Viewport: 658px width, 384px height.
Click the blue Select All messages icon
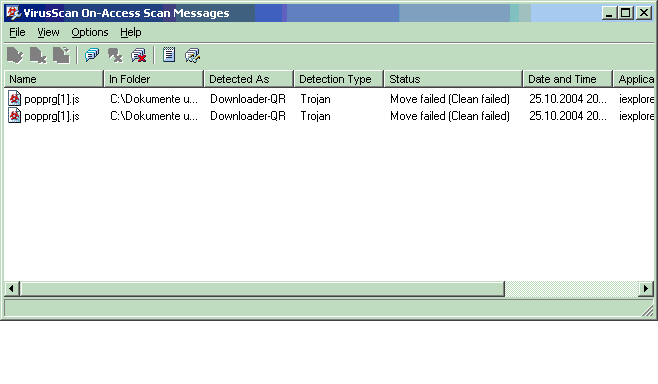pos(92,55)
